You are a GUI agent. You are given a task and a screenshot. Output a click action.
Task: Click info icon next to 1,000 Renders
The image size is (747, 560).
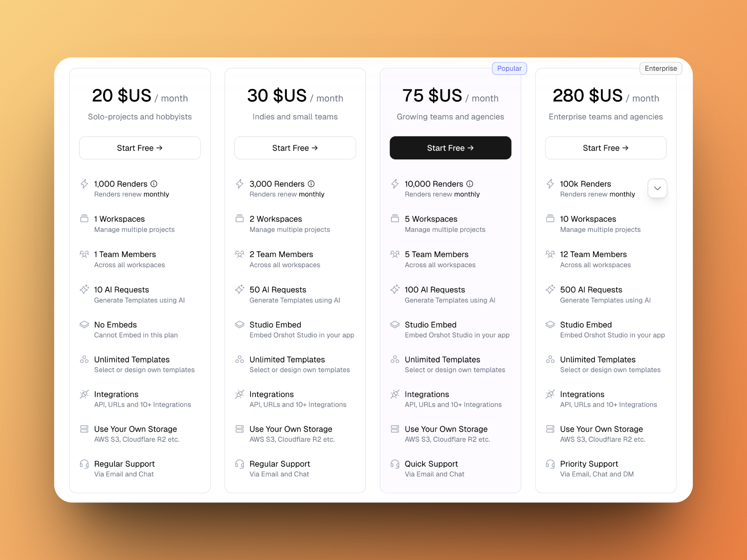click(x=154, y=184)
